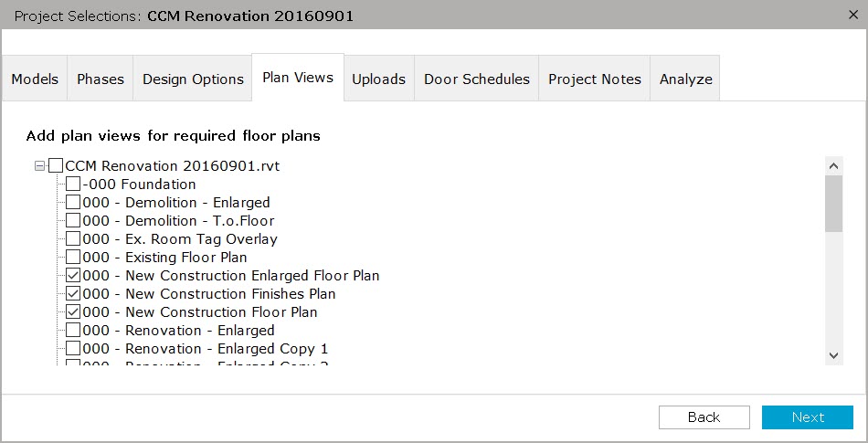Switch to the Phases tab
Image resolution: width=868 pixels, height=443 pixels.
[101, 79]
